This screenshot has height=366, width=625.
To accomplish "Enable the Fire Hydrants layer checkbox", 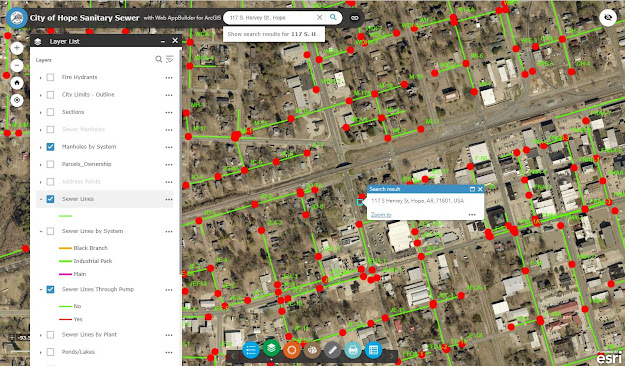I will pos(50,77).
